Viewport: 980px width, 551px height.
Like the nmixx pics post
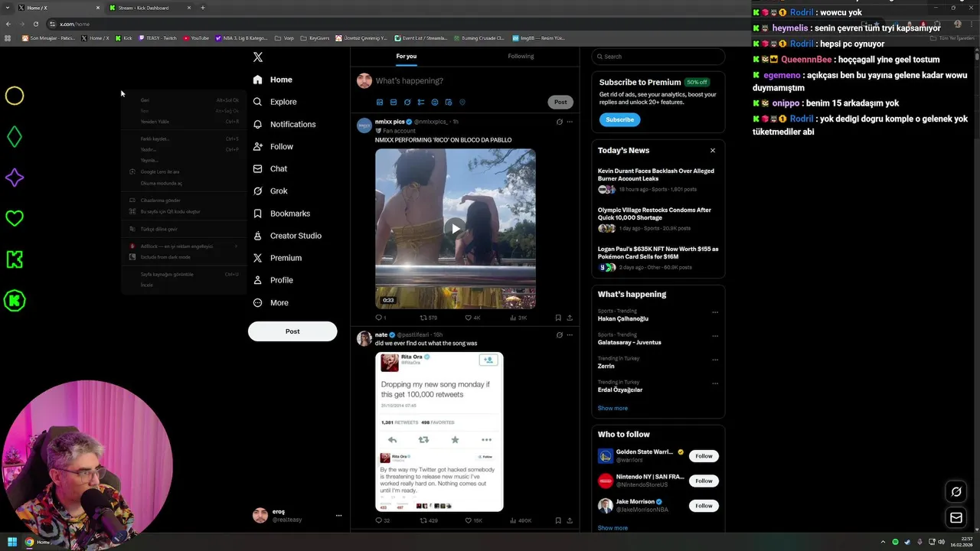click(x=472, y=318)
